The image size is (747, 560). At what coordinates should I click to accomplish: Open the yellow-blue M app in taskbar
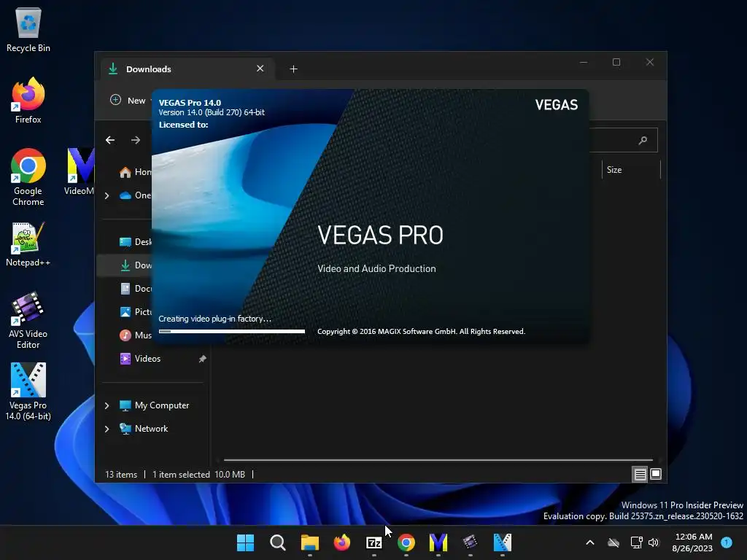438,542
